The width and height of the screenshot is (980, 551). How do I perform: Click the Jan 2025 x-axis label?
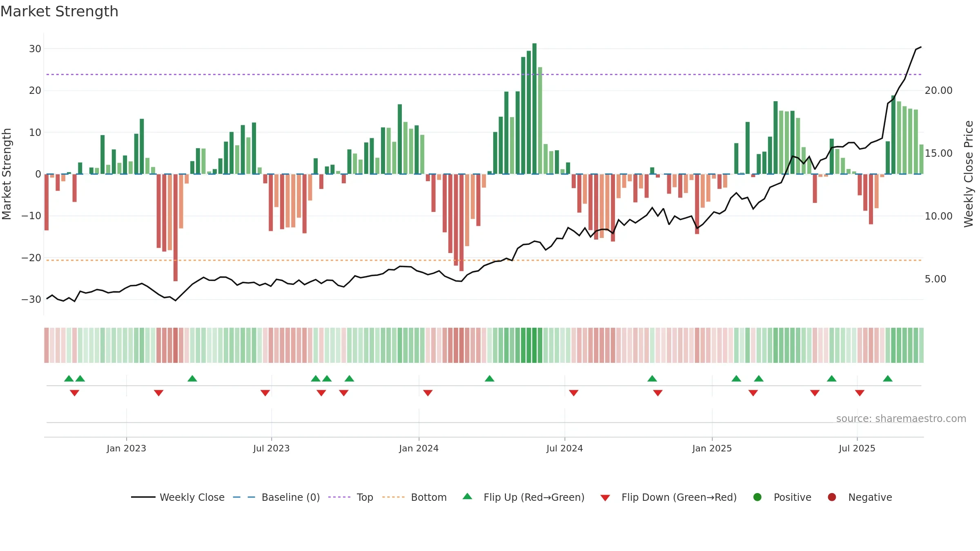[712, 448]
